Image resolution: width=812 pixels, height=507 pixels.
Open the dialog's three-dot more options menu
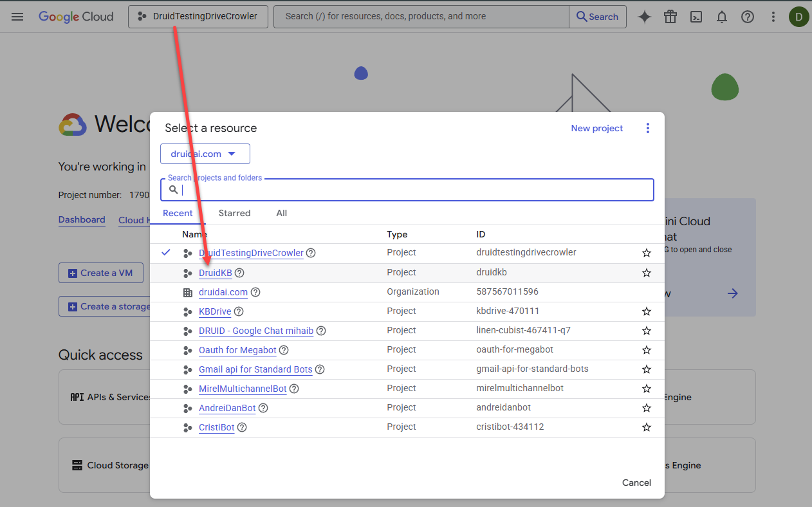648,128
